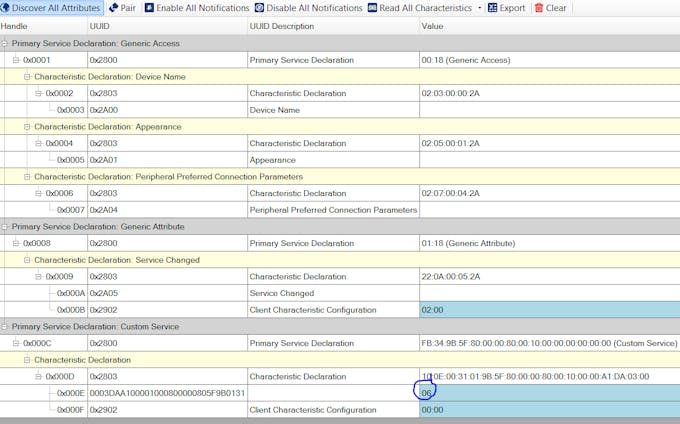This screenshot has height=424, width=680.
Task: Click the 0x2A05 UUID cell
Action: (x=167, y=293)
